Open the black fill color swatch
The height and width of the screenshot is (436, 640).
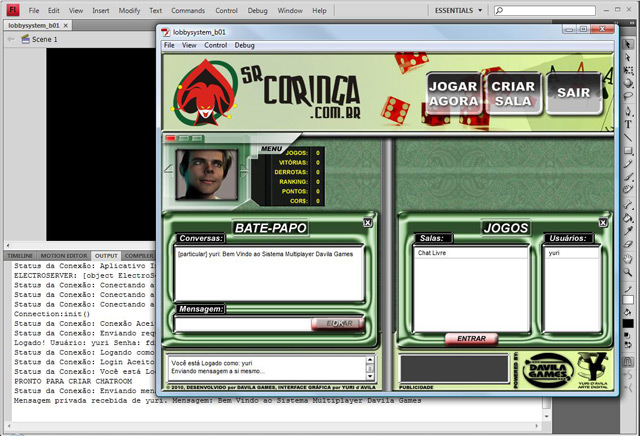coord(628,323)
